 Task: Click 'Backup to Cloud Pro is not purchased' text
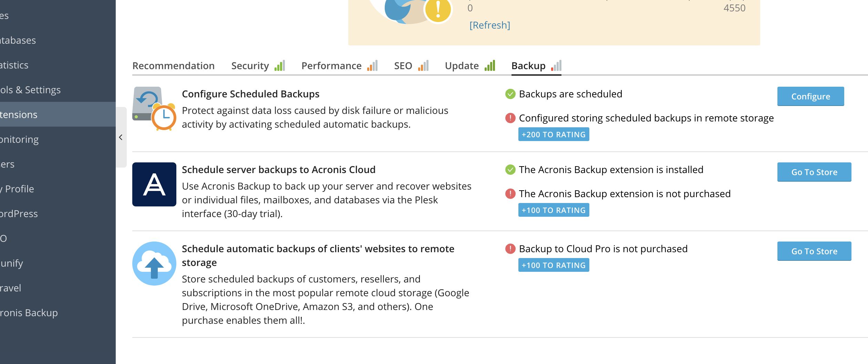tap(603, 249)
